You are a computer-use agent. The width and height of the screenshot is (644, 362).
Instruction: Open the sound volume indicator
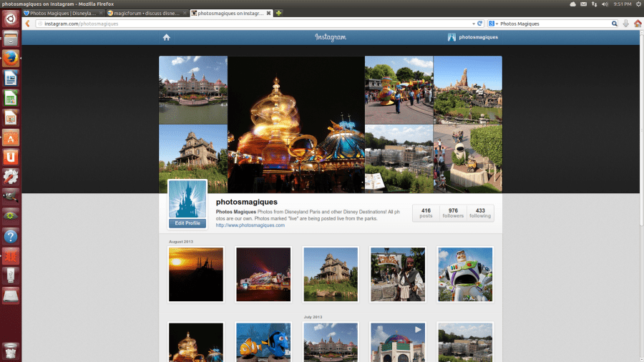pyautogui.click(x=605, y=4)
